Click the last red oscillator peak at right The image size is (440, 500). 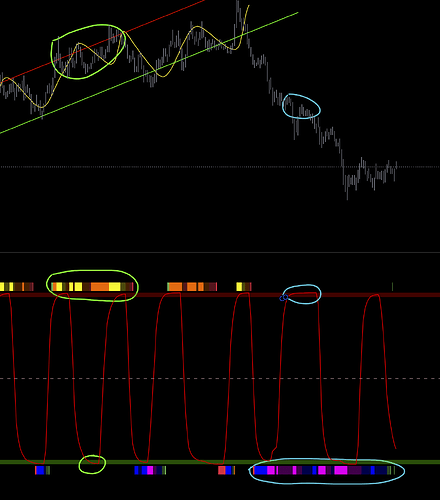(372, 296)
